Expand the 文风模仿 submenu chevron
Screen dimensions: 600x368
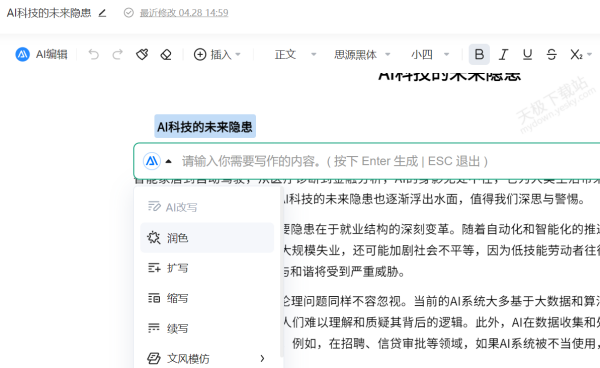pos(262,358)
